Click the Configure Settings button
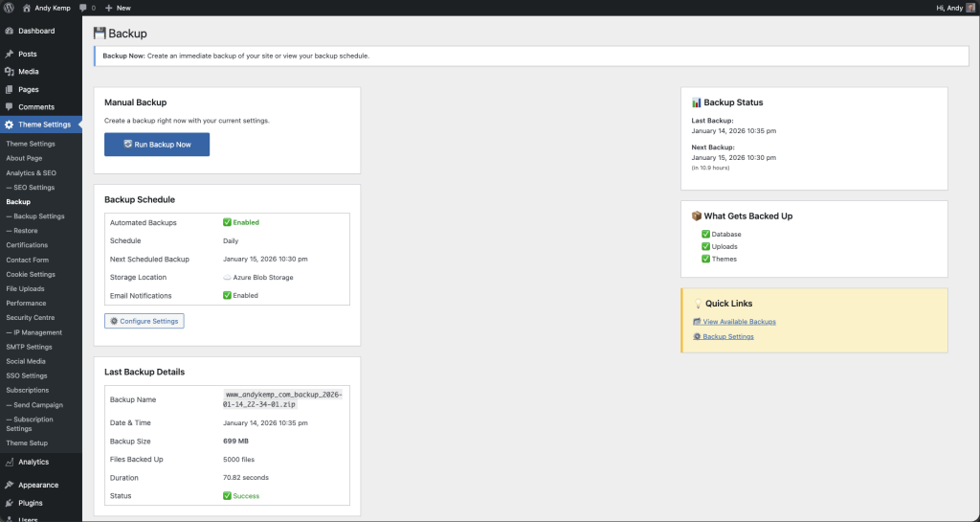Screen dimensions: 980x522 click(x=144, y=321)
